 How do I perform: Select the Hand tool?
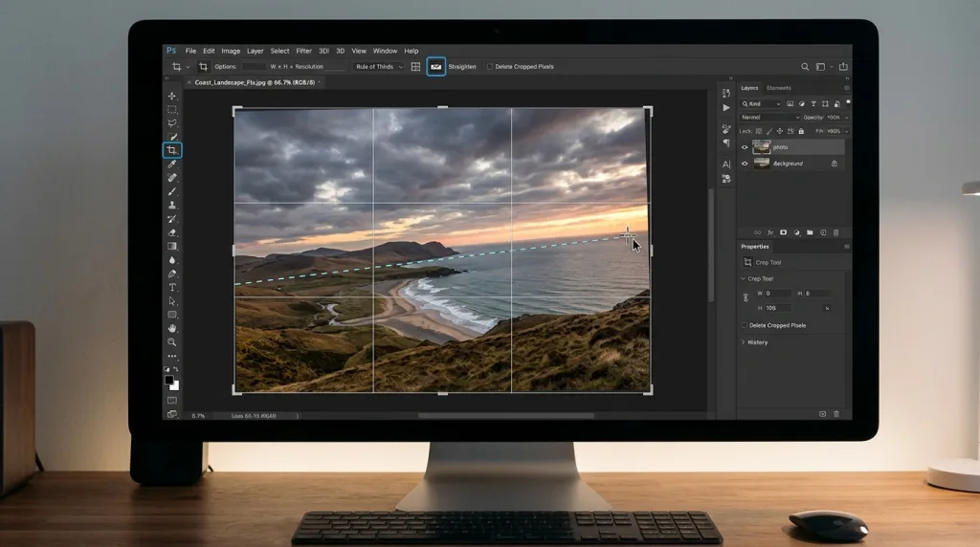[172, 328]
